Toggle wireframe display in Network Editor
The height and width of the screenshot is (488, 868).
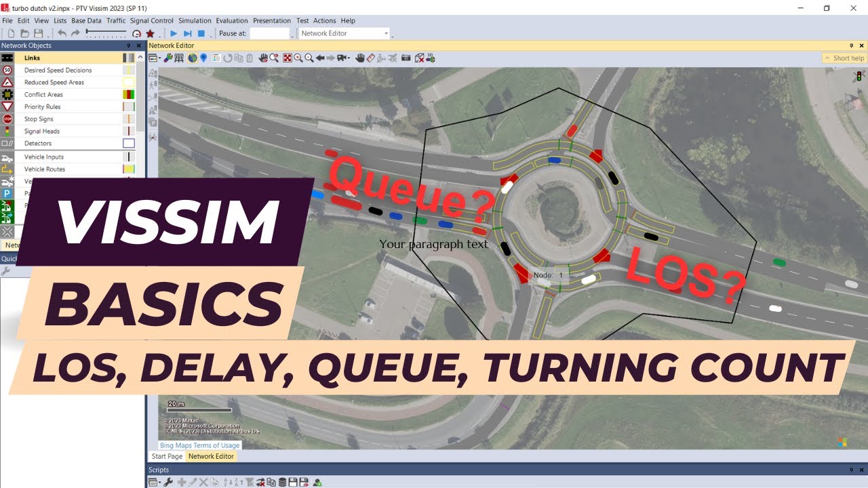[x=179, y=58]
